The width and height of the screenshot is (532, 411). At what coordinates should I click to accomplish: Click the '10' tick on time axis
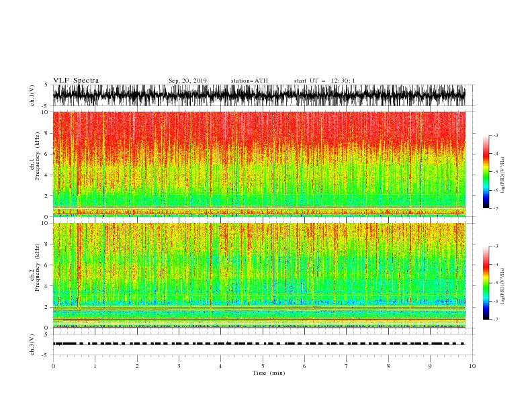point(472,366)
